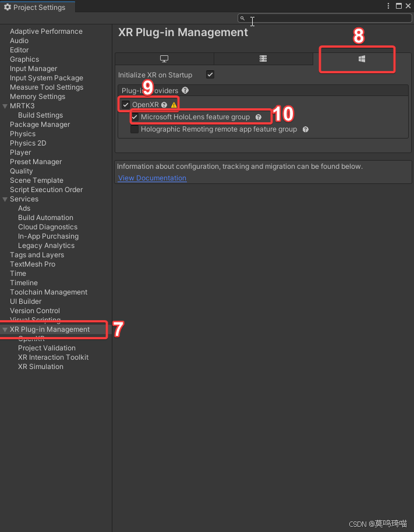Select Build Automation service

[x=45, y=218]
